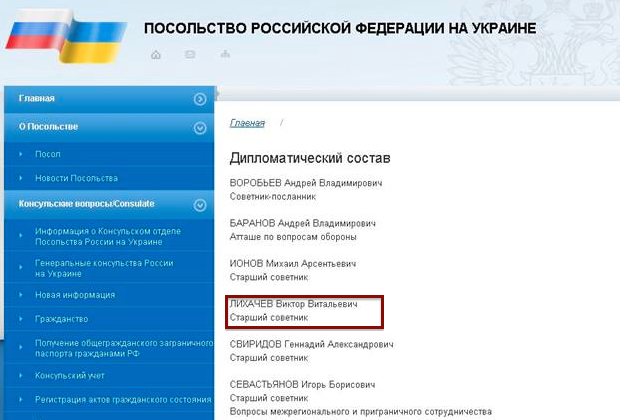Collapse Консульские вопросы/Consulate section arrow
The image size is (620, 420).
[200, 204]
